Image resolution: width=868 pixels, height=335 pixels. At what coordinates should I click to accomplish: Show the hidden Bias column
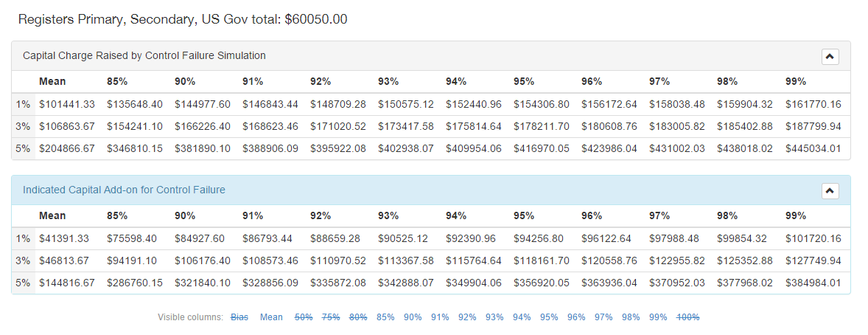(x=239, y=317)
